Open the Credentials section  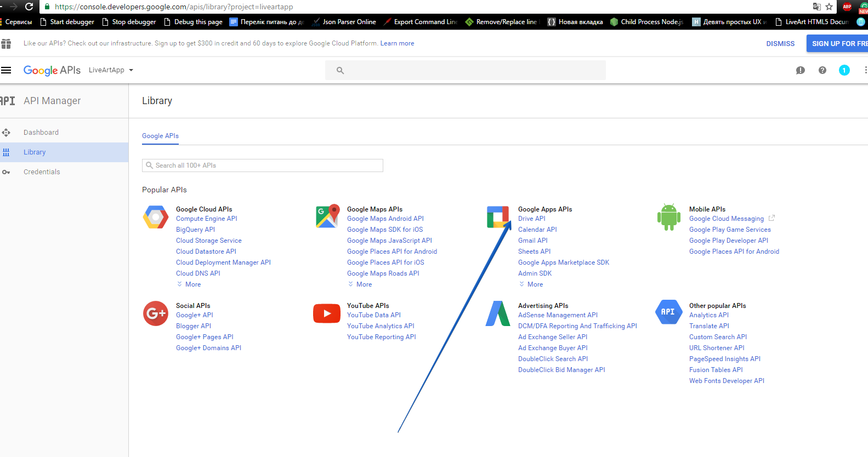[64, 172]
